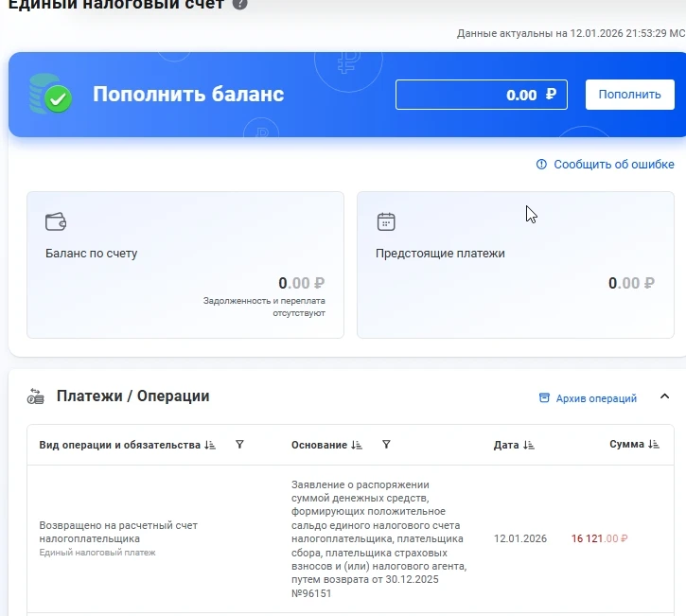Sort the Основание column
Screen dimensions: 686x616
pos(357,445)
